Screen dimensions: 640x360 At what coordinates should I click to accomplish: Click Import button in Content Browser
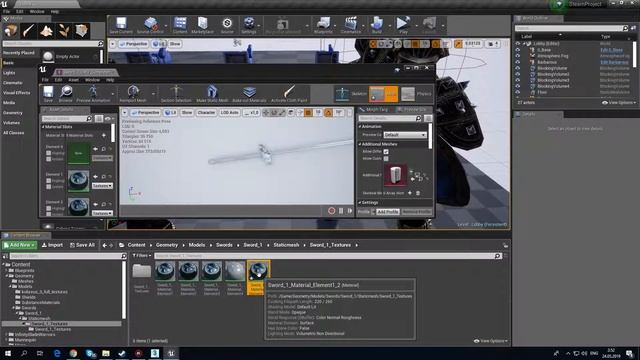coord(52,245)
